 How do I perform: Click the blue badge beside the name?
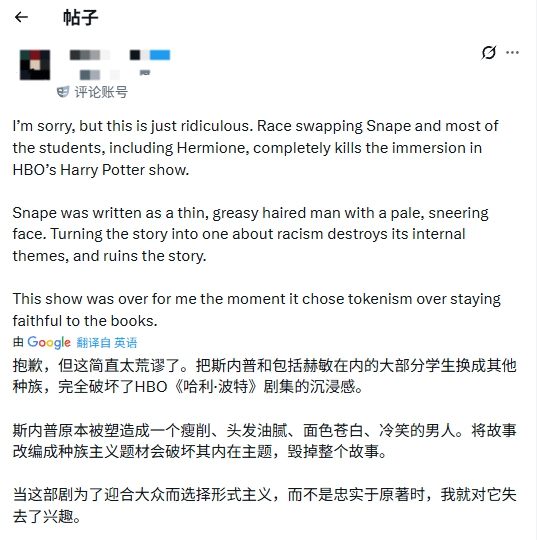(x=160, y=55)
